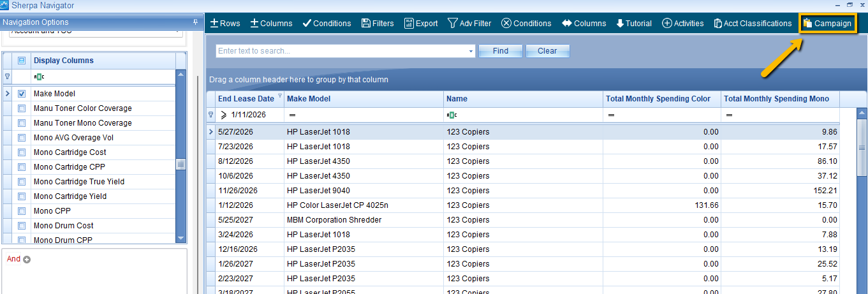The image size is (868, 294).
Task: Select the MBM Corporation Shredder cell
Action: [x=364, y=220]
